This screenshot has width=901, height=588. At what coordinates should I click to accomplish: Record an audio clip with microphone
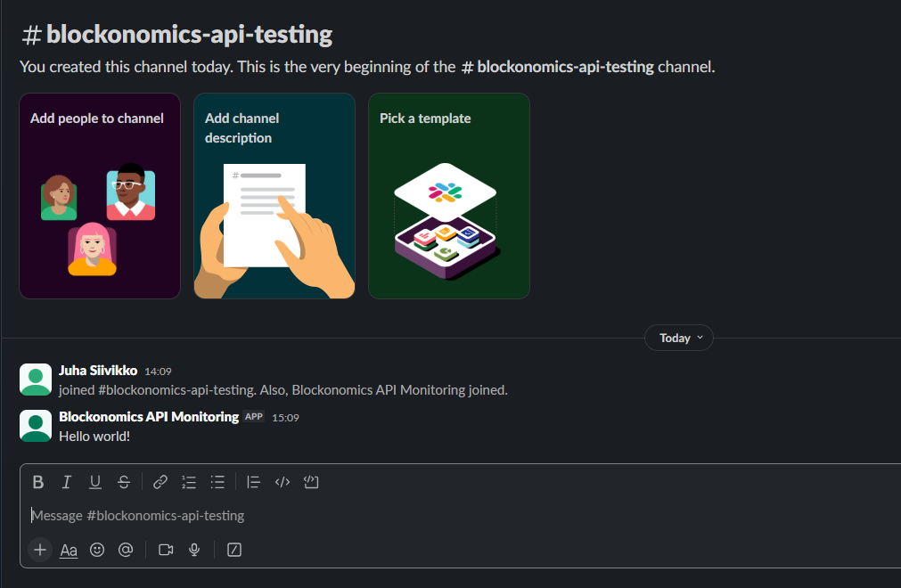pyautogui.click(x=194, y=550)
